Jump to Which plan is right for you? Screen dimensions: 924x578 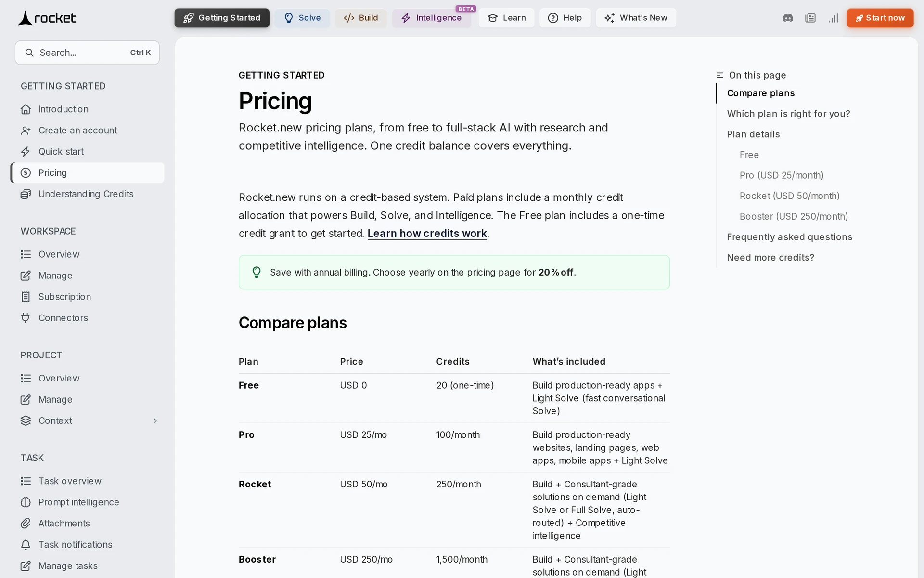coord(788,114)
